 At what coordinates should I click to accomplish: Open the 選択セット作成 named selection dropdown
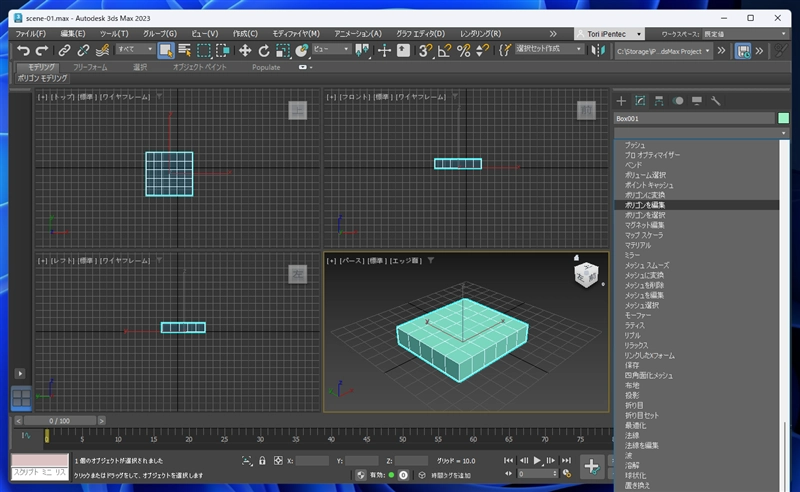click(549, 49)
